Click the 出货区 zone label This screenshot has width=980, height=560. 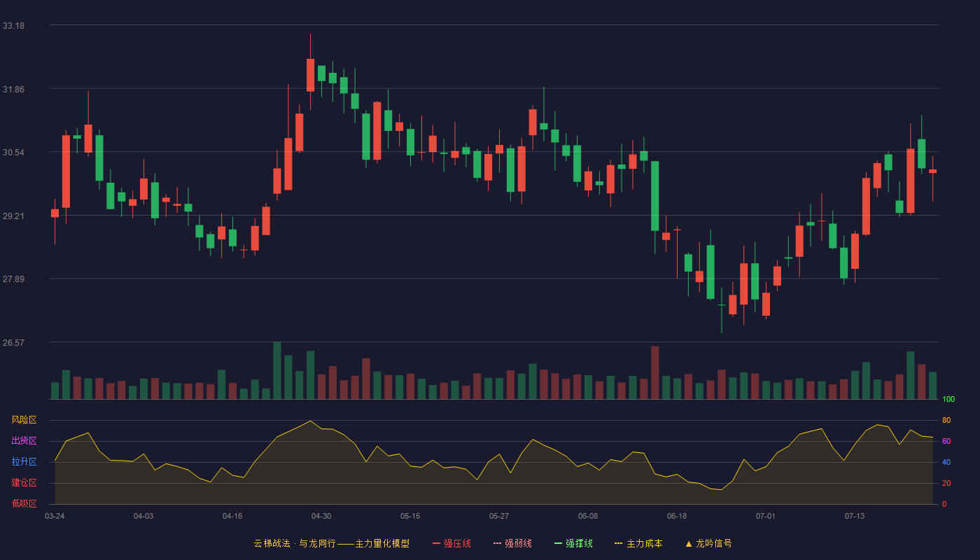[x=24, y=441]
